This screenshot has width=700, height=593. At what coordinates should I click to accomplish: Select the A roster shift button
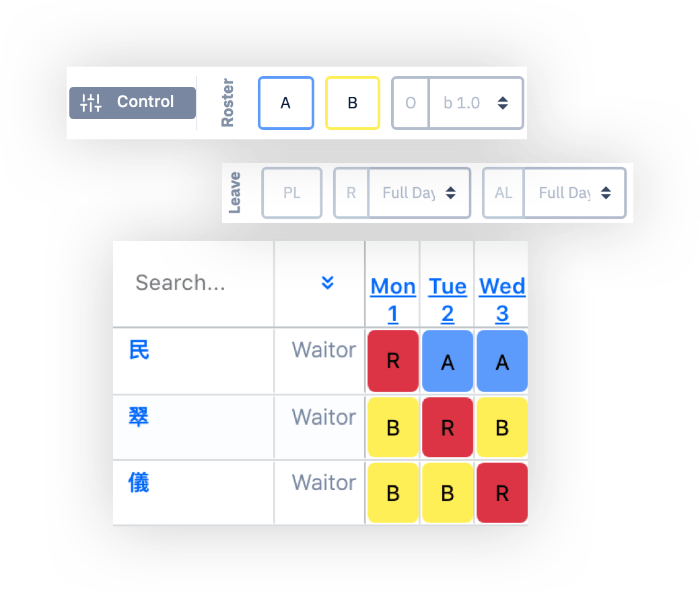(286, 102)
